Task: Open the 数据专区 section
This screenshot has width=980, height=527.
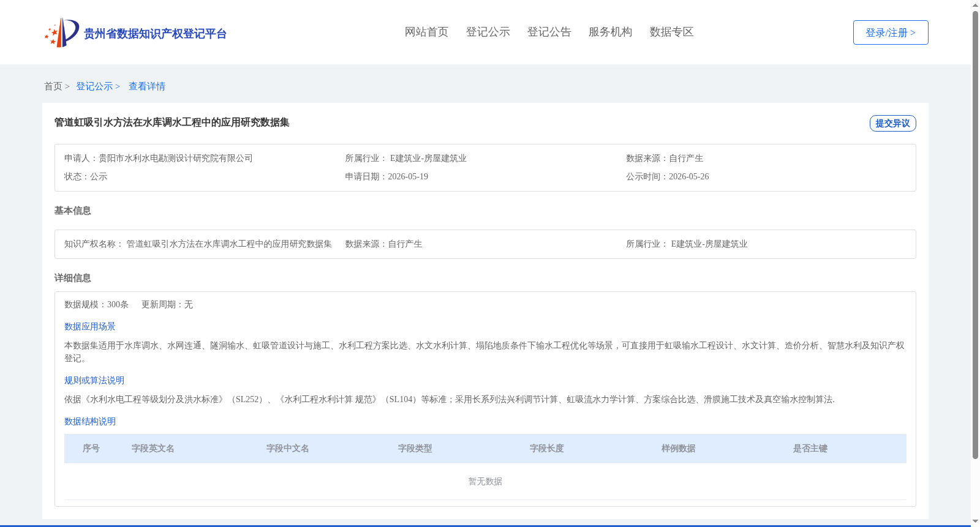Action: [x=671, y=32]
